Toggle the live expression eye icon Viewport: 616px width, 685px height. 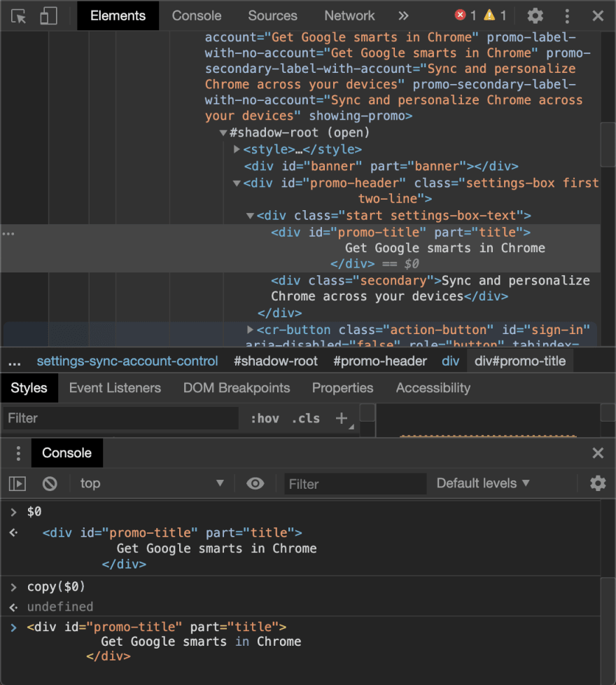click(255, 483)
